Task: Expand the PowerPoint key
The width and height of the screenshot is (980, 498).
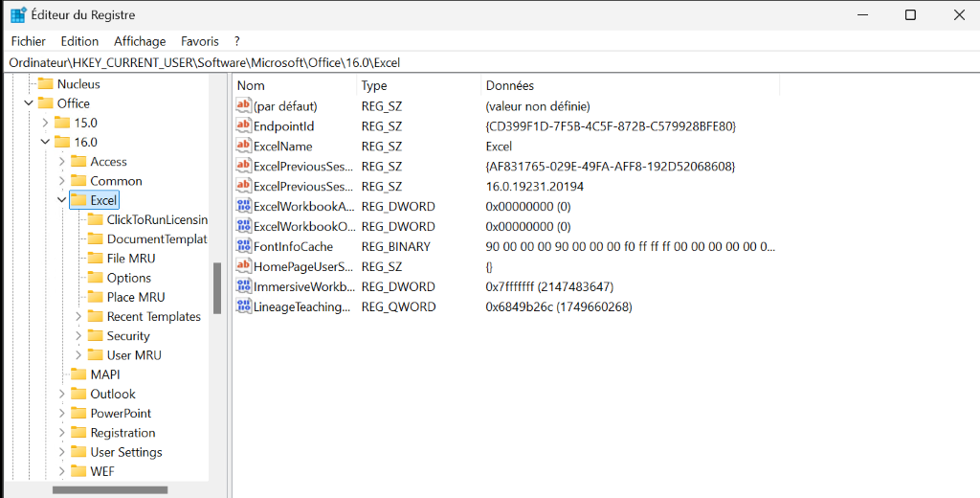Action: [x=62, y=413]
